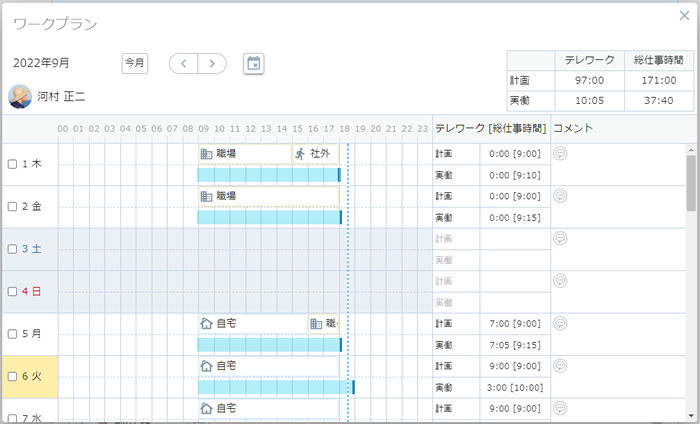Viewport: 700px width, 424px height.
Task: Click the vertical scrollbar thumb
Action: (x=691, y=183)
